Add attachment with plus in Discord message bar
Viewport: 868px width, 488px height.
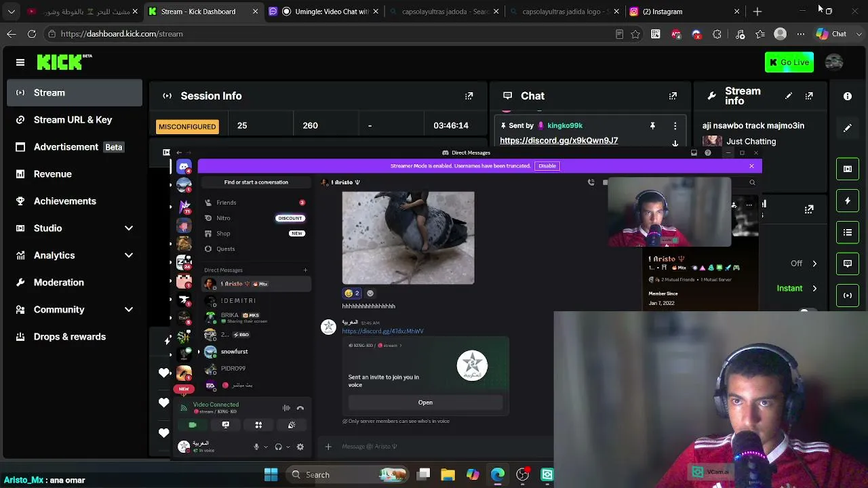click(x=328, y=447)
